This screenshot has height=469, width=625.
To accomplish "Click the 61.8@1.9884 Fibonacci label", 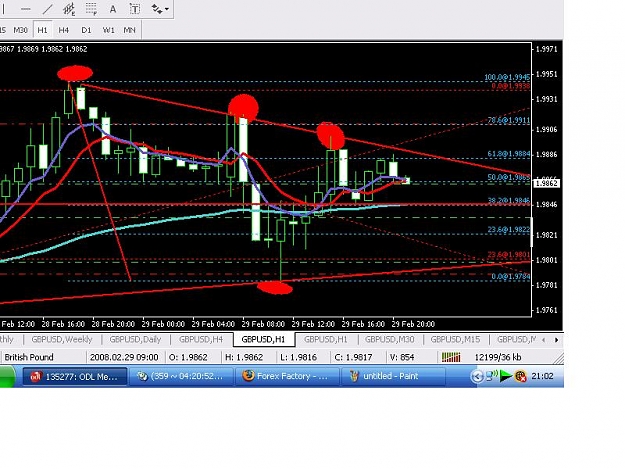I will pyautogui.click(x=509, y=154).
